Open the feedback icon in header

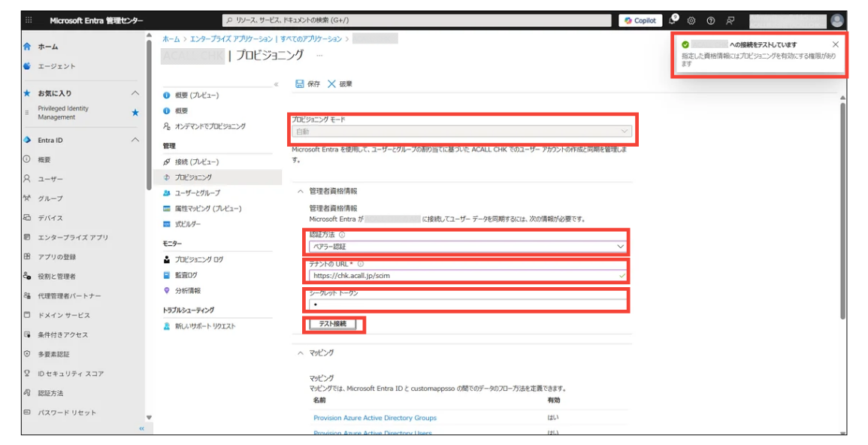coord(730,20)
